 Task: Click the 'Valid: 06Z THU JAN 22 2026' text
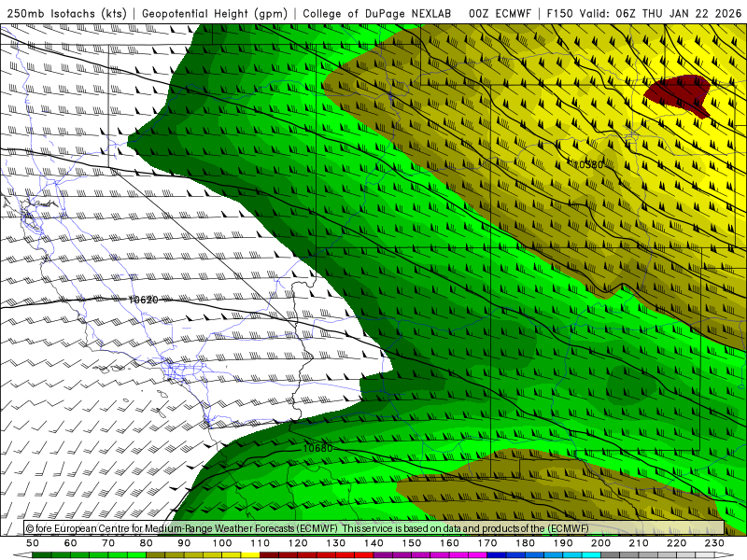pyautogui.click(x=662, y=14)
